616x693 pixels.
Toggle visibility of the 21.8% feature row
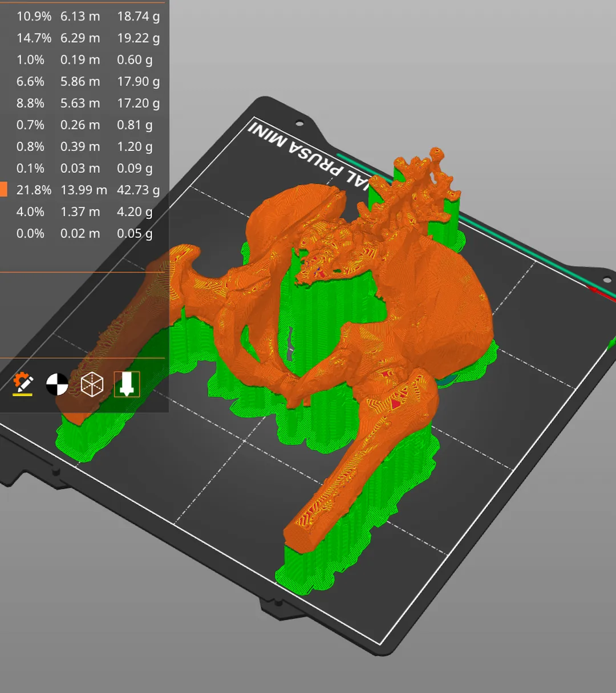(34, 190)
